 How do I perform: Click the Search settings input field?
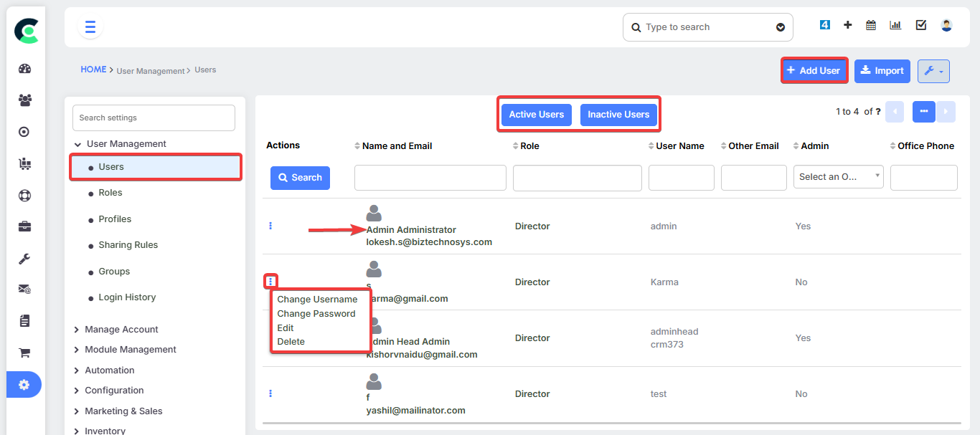coord(154,118)
